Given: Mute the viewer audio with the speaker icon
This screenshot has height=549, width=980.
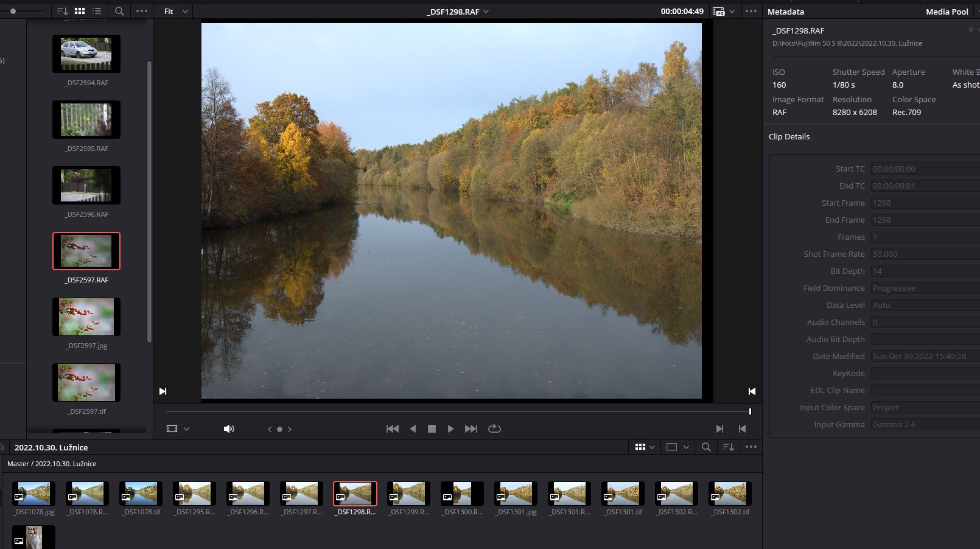Looking at the screenshot, I should pos(229,429).
